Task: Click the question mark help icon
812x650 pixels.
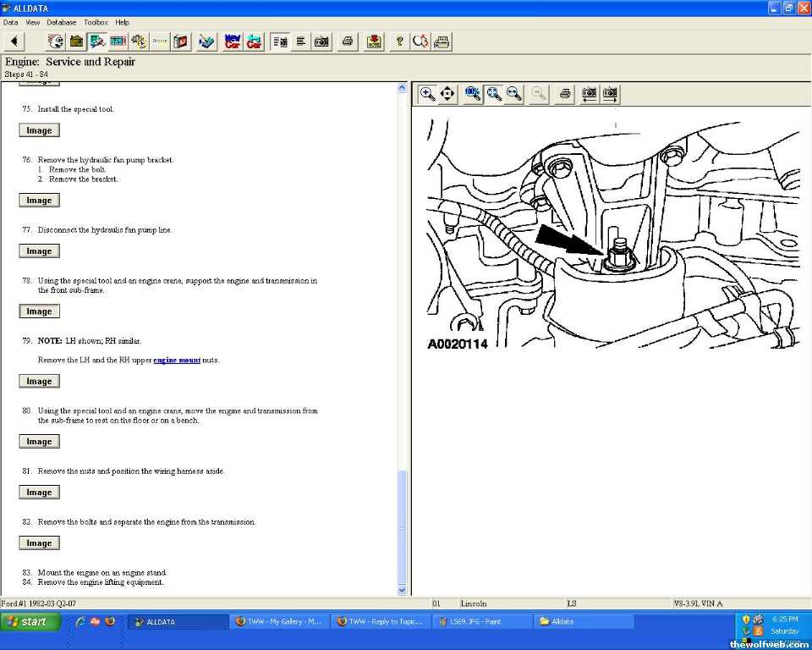Action: [399, 41]
